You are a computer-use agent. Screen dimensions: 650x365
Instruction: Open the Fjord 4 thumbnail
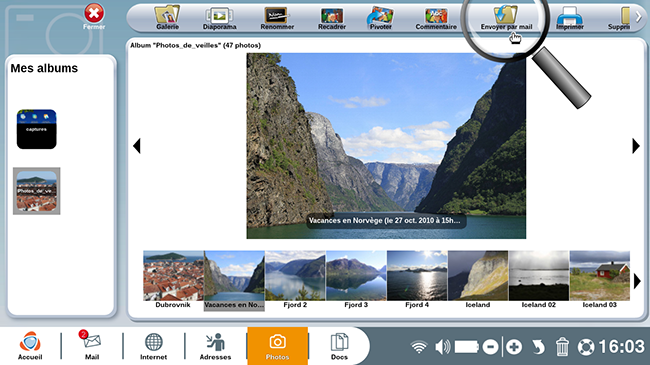(x=417, y=280)
